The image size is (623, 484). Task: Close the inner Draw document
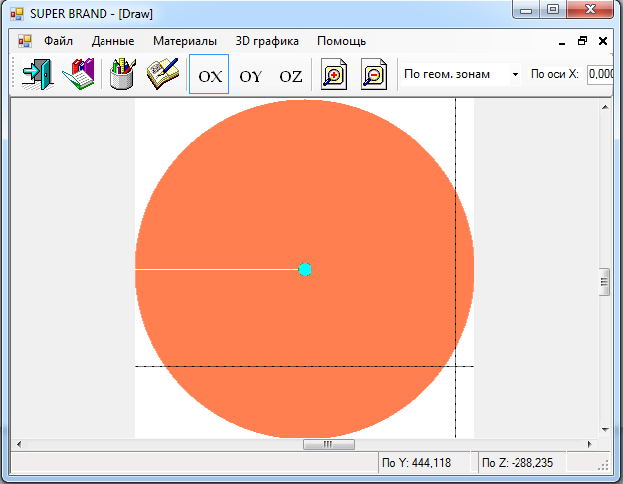(x=603, y=41)
